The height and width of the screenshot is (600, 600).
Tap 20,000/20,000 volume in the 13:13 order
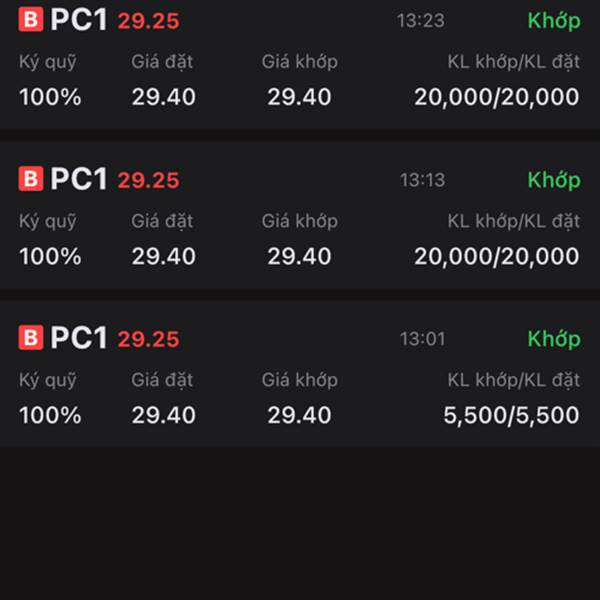point(497,256)
